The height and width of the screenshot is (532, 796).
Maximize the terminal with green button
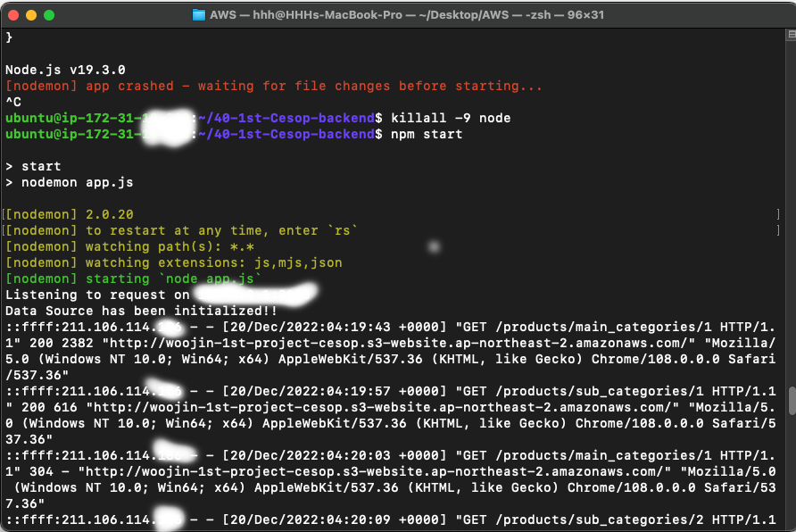point(49,15)
